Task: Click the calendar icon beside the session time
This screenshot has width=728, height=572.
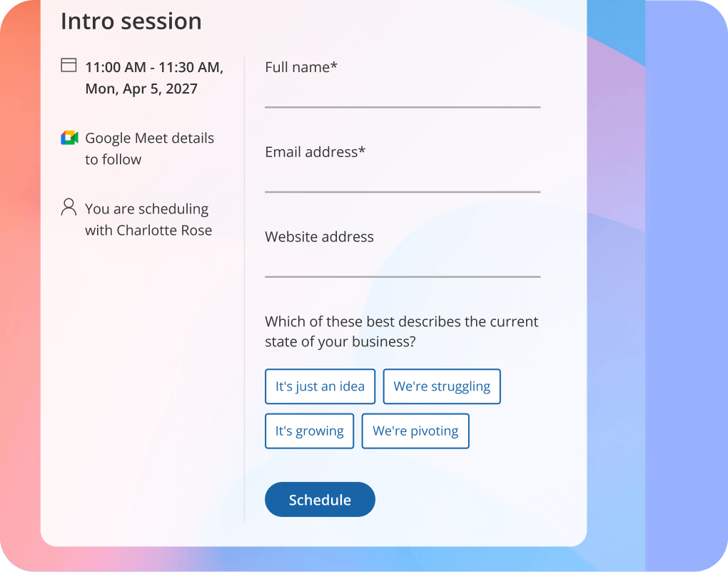Action: click(x=68, y=64)
